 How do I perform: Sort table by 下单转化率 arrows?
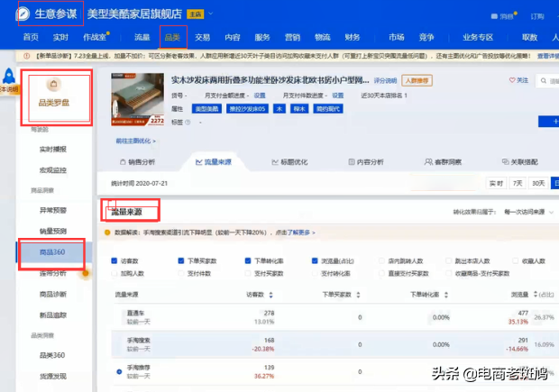pyautogui.click(x=446, y=295)
